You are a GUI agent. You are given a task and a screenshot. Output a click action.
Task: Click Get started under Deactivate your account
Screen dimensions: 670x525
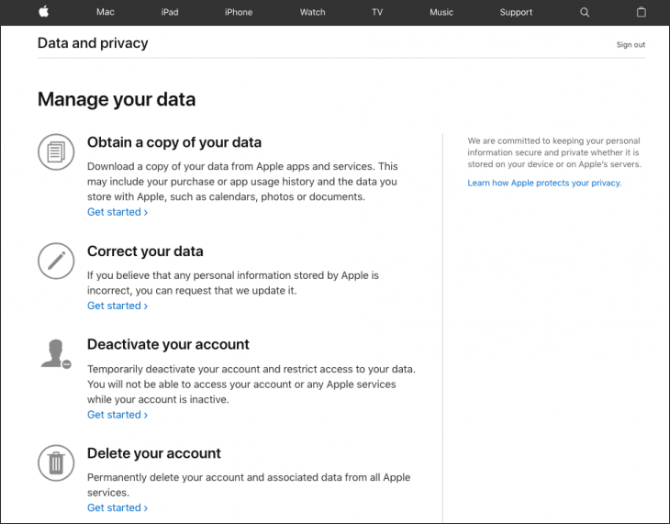(x=118, y=415)
